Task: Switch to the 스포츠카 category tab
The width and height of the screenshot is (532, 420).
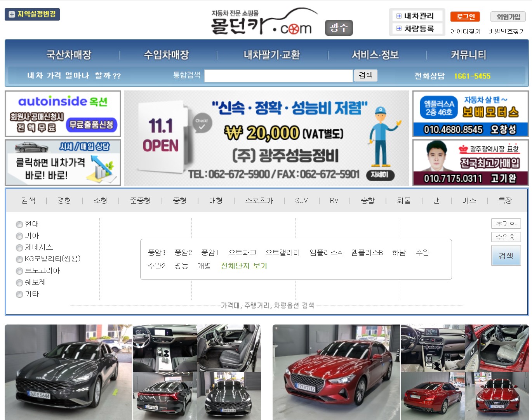Action: coord(259,201)
